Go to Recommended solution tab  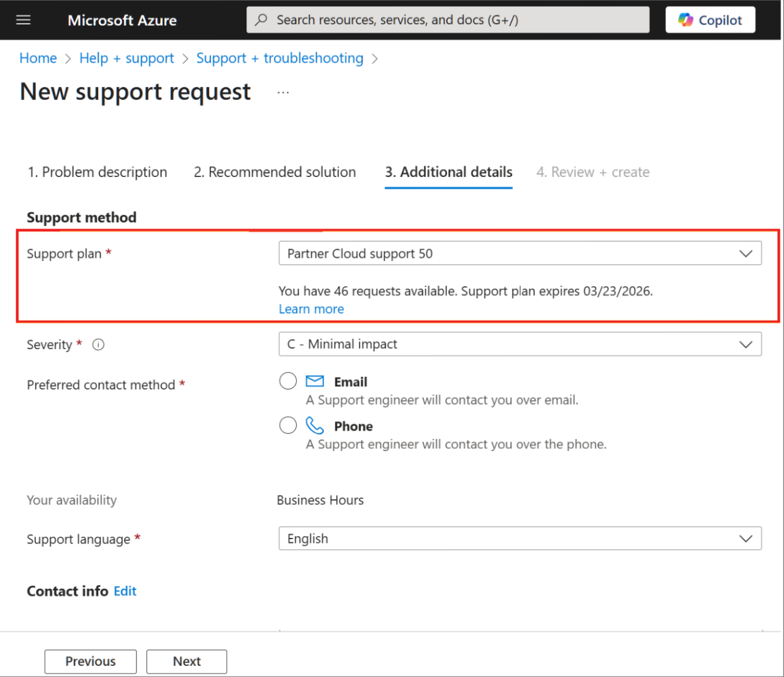(274, 172)
